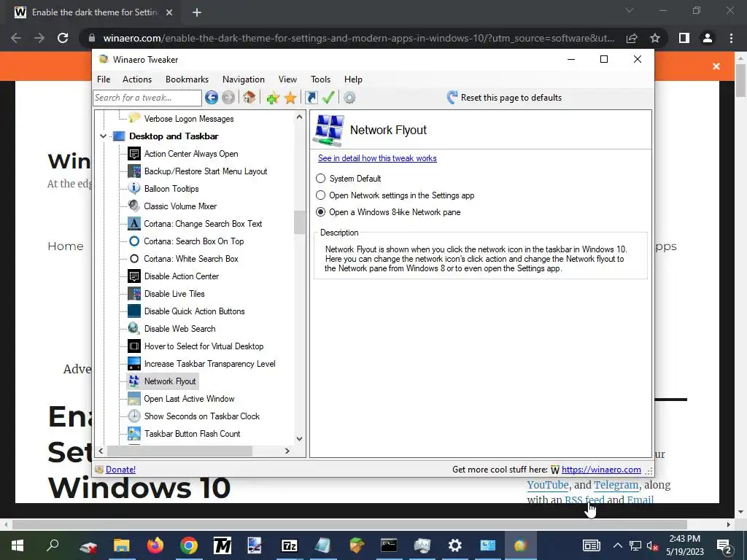Open the YouTube link on webpage
Image resolution: width=747 pixels, height=560 pixels.
548,485
